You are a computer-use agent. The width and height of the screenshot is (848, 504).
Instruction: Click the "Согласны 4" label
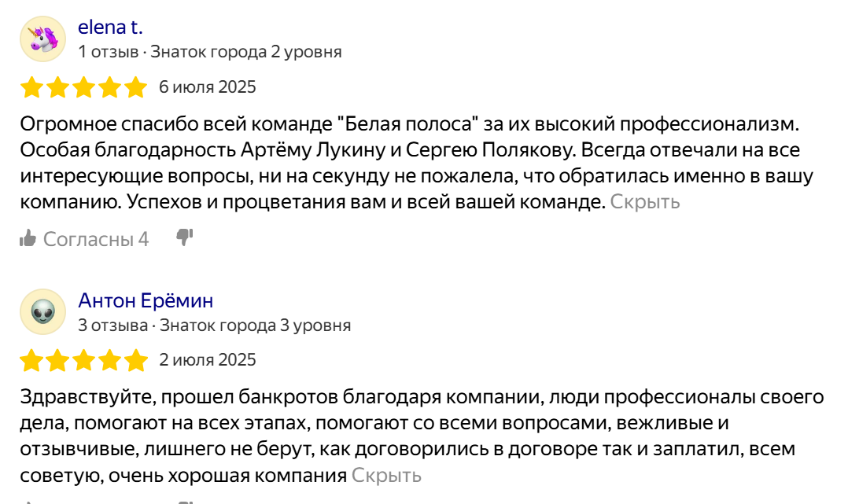click(x=96, y=239)
